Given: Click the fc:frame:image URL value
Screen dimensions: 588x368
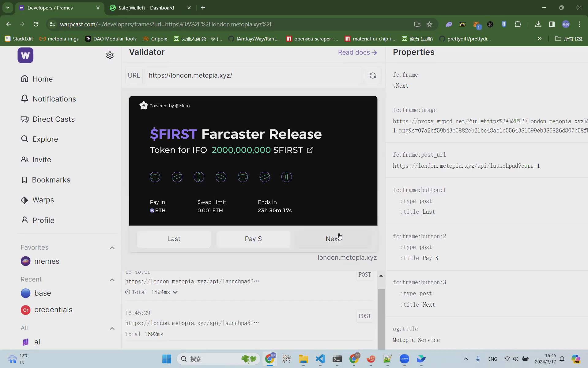Looking at the screenshot, I should point(490,126).
